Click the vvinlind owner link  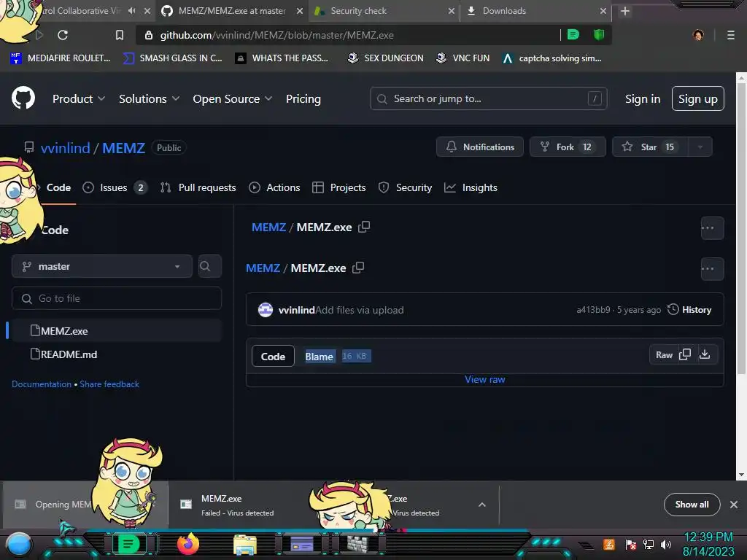click(65, 147)
